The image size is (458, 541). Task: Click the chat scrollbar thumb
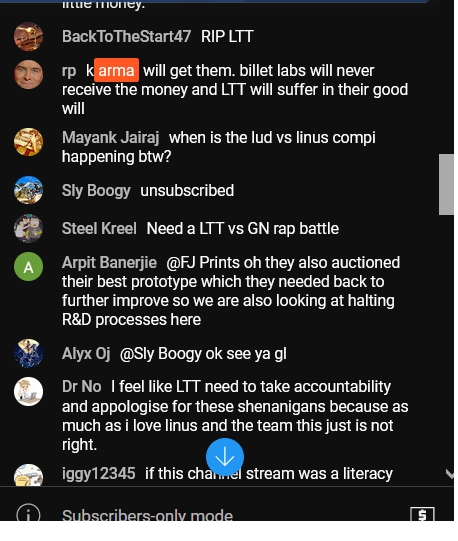[x=446, y=185]
